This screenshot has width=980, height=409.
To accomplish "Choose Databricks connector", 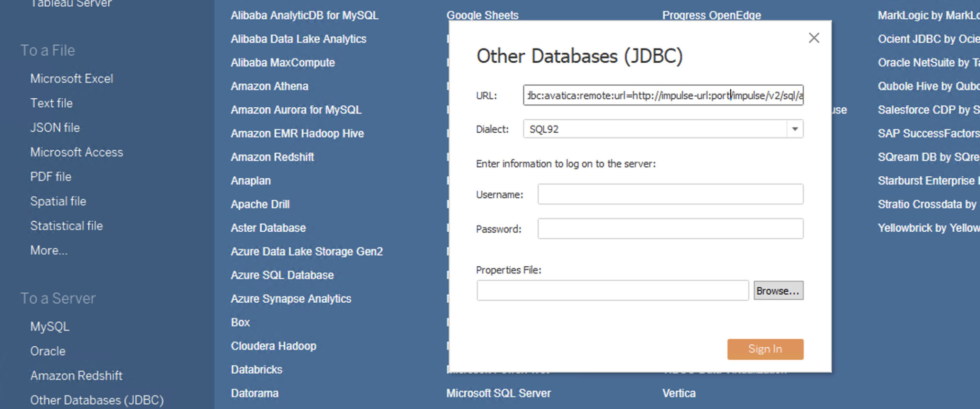I will [x=256, y=370].
